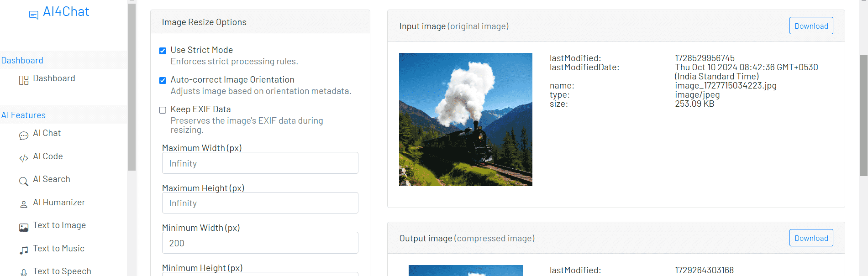Viewport: 868px width, 276px height.
Task: Click the image/jpeg type value
Action: pos(697,95)
